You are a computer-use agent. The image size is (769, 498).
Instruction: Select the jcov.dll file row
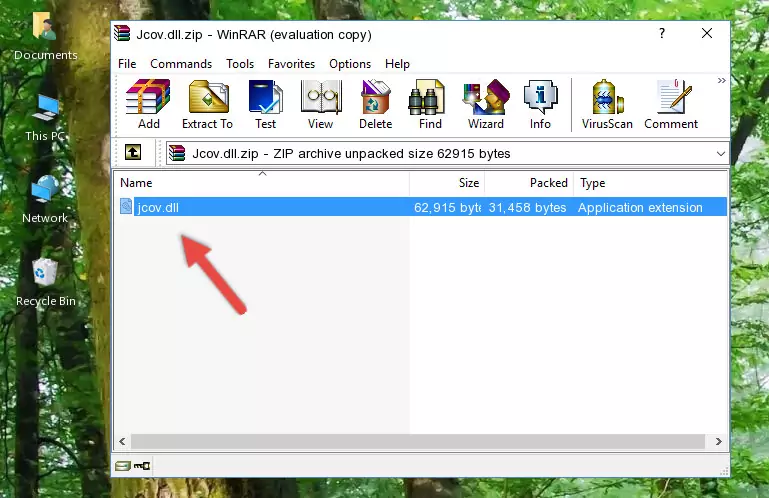point(422,207)
